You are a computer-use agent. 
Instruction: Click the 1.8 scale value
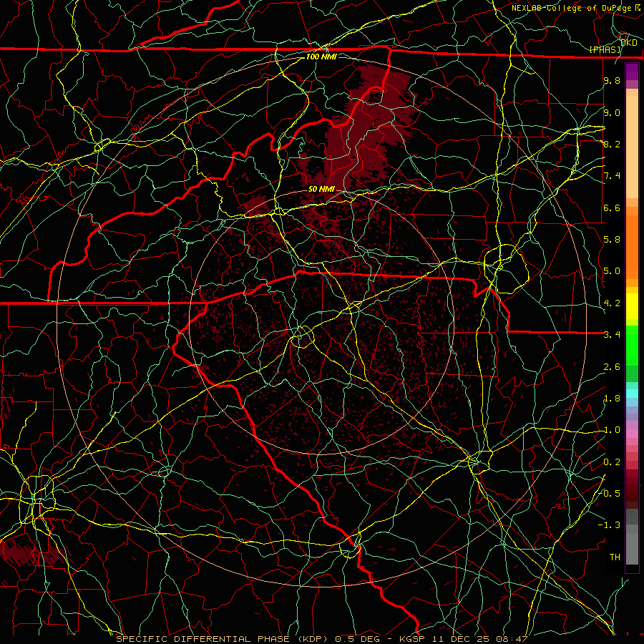(x=612, y=399)
